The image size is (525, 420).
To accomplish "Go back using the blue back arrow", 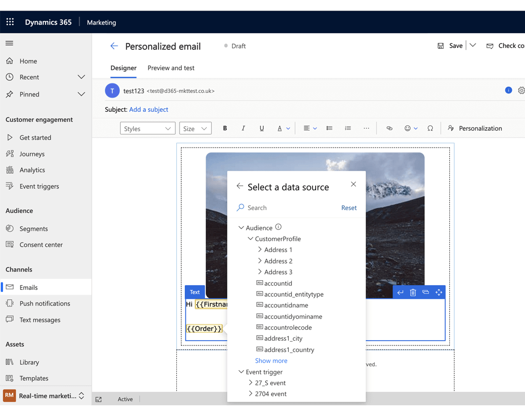I will pos(114,46).
